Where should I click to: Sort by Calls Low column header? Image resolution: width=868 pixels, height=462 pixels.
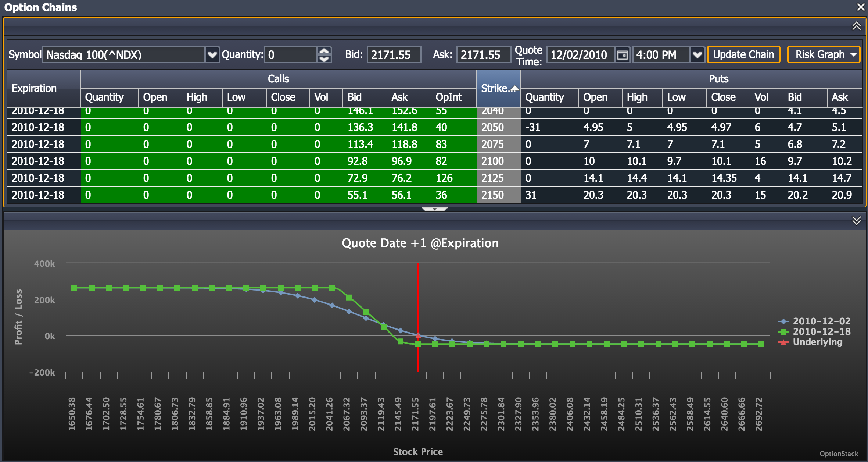(244, 97)
